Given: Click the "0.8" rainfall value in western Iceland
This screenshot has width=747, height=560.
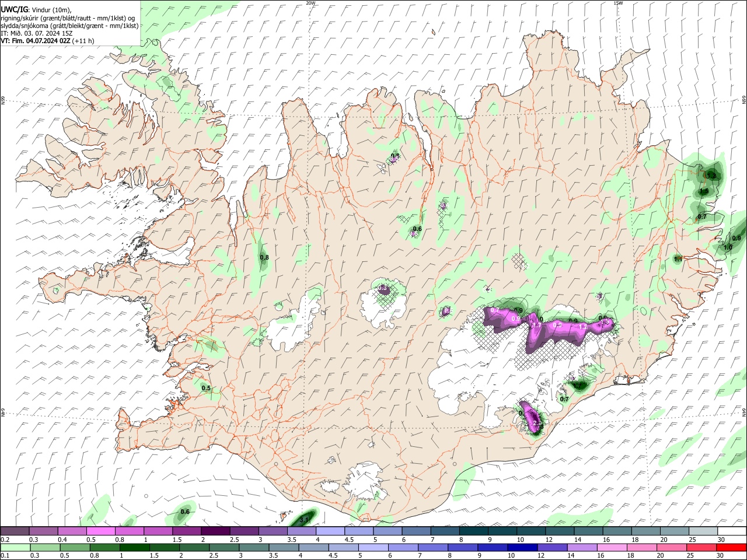Looking at the screenshot, I should 264,257.
